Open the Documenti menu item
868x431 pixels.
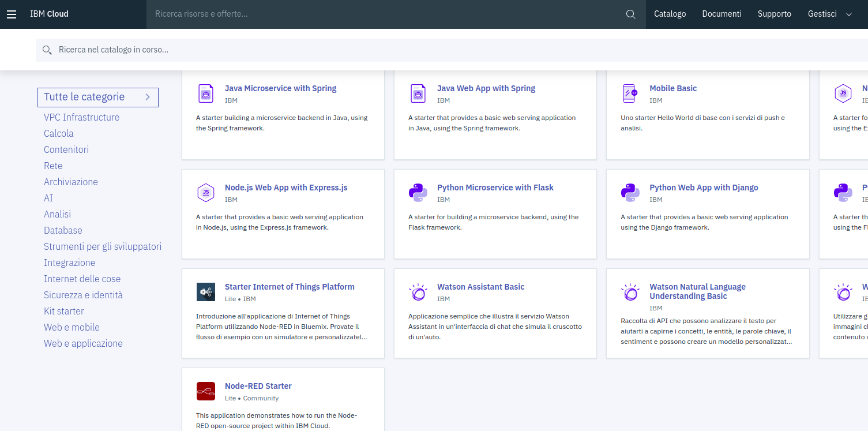pyautogui.click(x=722, y=14)
